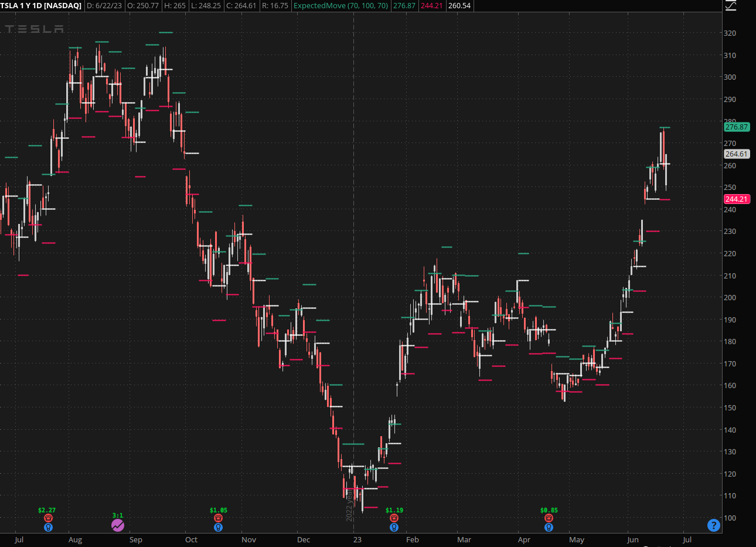Click the TSLA 1 Y 1D [NASDAQ] chart title
Screen dimensions: 756x547
(41, 6)
